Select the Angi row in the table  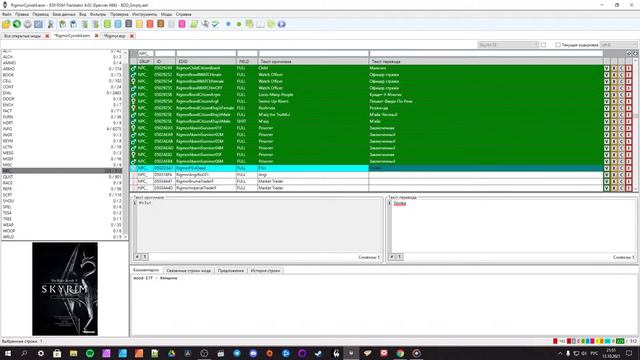(x=366, y=175)
